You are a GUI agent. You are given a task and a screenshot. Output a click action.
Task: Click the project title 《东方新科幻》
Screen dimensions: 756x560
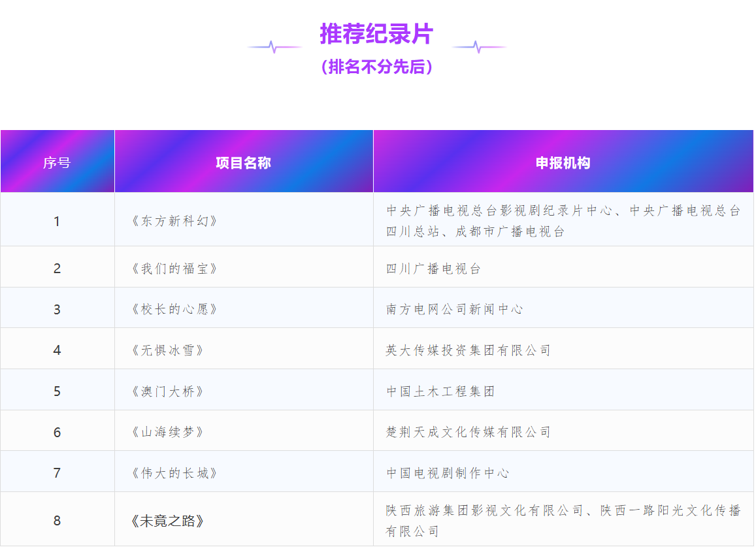[x=174, y=222]
